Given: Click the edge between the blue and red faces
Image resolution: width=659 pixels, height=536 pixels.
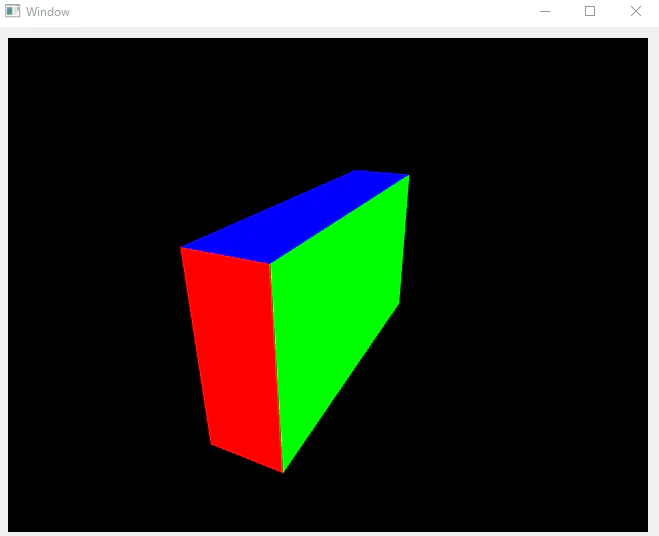Looking at the screenshot, I should tap(225, 256).
